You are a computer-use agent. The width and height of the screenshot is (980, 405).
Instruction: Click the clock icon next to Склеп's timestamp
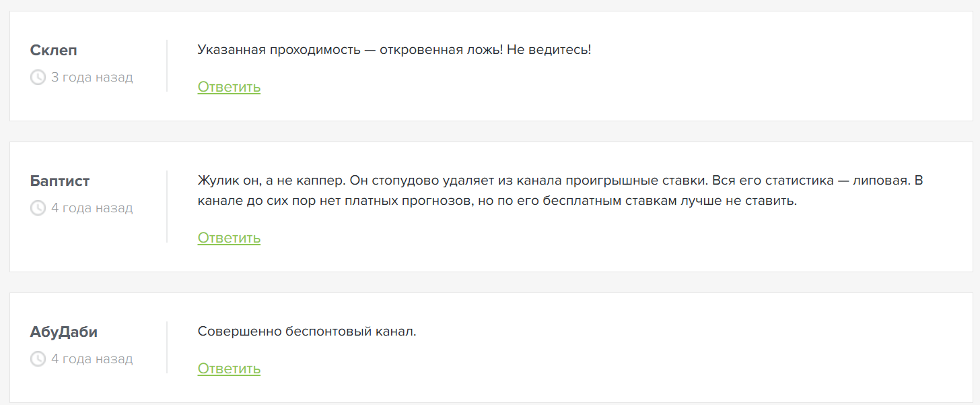point(37,77)
